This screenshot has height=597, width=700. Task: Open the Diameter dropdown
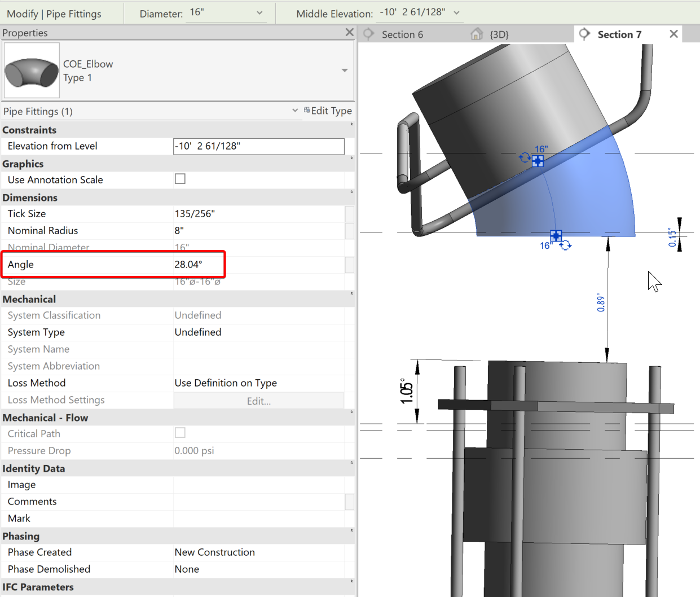pos(259,12)
